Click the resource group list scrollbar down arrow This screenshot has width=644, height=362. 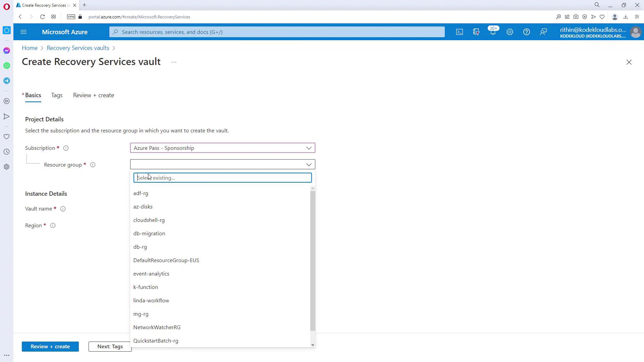point(313,345)
